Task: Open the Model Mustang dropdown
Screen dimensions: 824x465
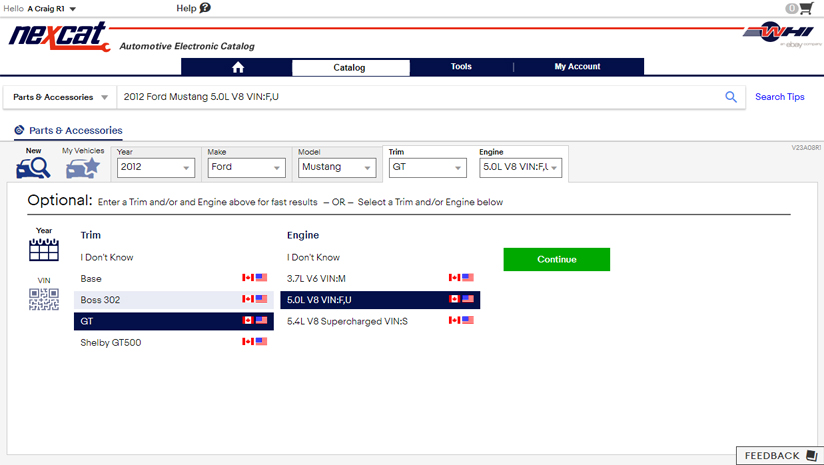Action: click(337, 168)
